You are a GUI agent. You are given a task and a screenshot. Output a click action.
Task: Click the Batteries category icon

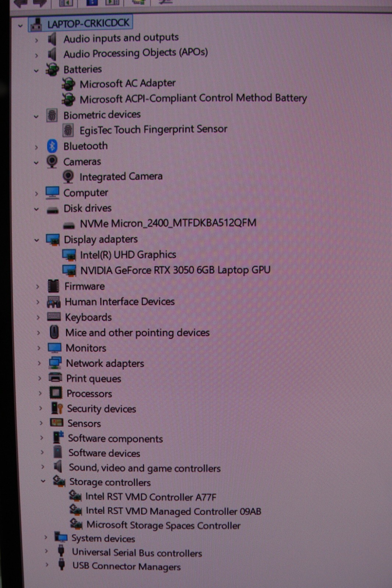pyautogui.click(x=53, y=69)
